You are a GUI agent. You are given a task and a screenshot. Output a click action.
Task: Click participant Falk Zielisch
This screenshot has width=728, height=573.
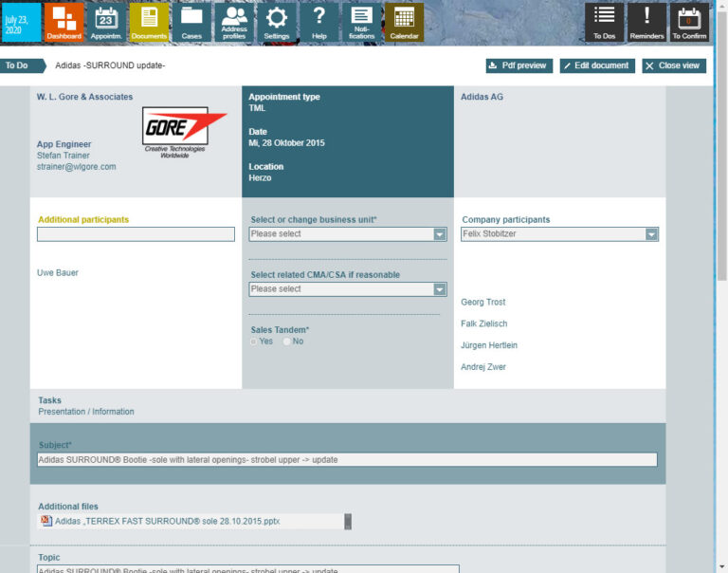(x=483, y=323)
